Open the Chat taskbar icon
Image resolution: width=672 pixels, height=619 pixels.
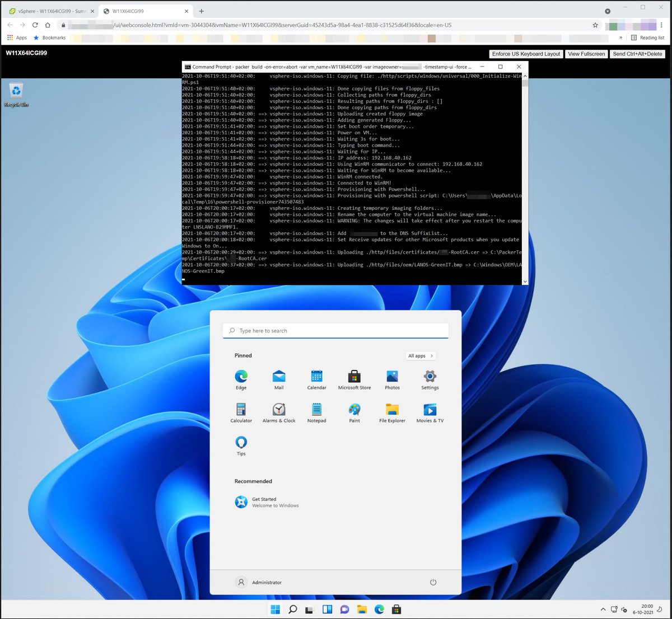pyautogui.click(x=344, y=609)
